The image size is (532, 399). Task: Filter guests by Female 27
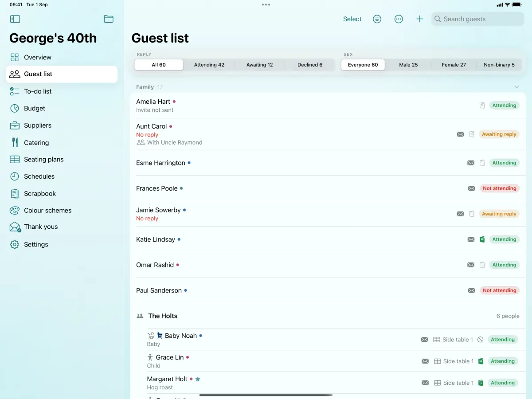coord(454,65)
